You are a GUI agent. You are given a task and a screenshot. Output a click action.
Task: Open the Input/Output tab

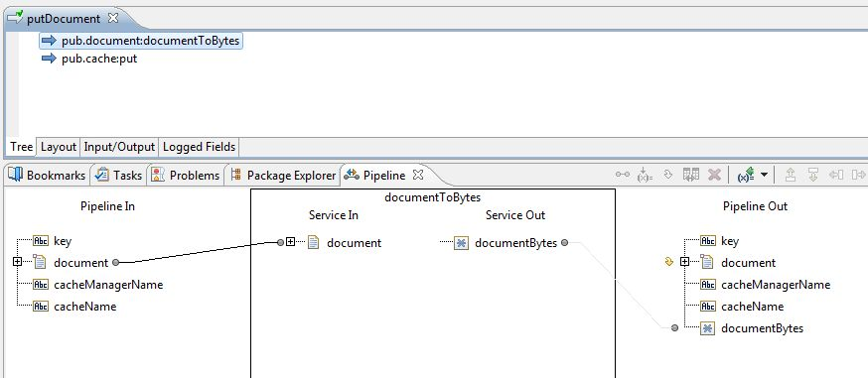point(119,147)
